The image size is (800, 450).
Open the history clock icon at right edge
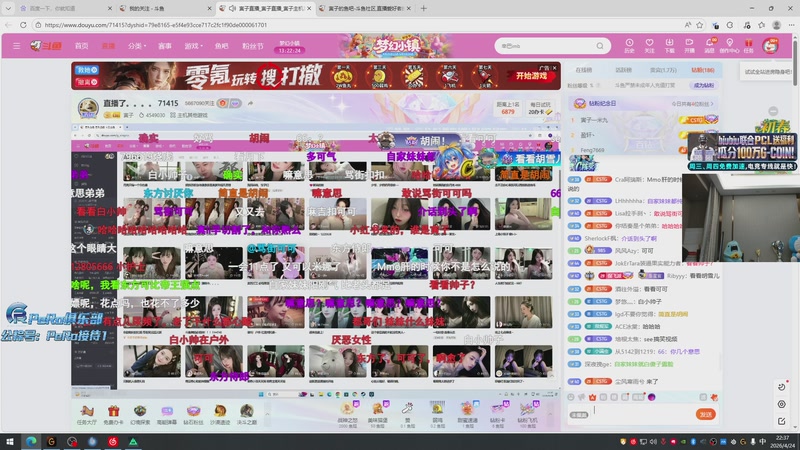(x=782, y=387)
